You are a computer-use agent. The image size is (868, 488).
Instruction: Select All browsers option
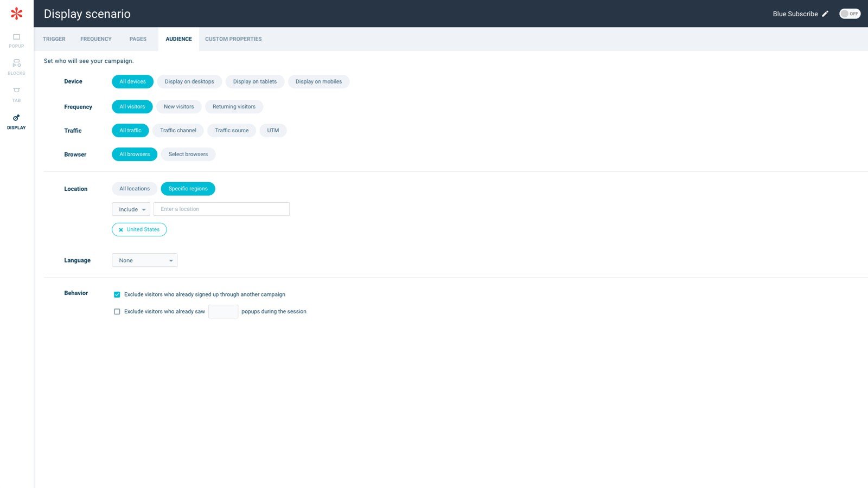tap(135, 155)
